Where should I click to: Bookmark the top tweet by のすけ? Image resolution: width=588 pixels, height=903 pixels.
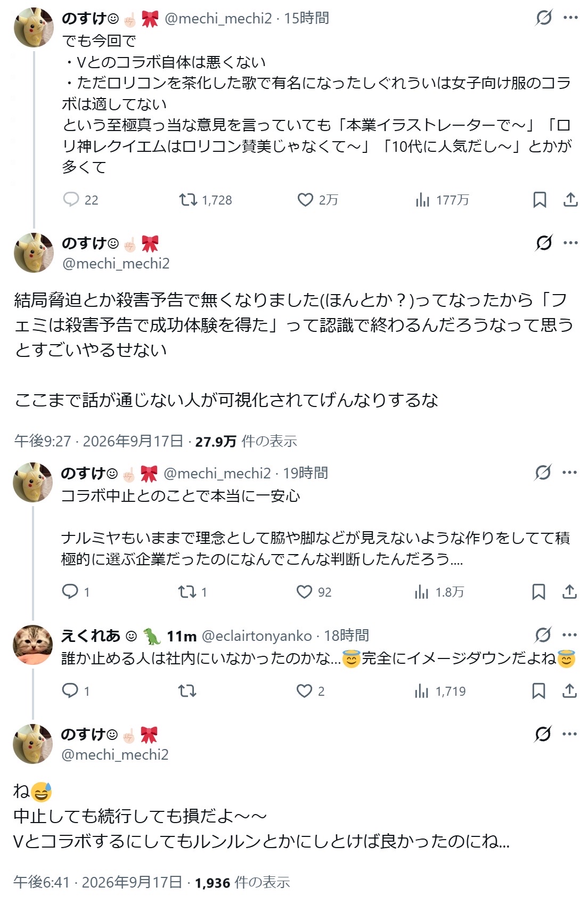pos(540,200)
